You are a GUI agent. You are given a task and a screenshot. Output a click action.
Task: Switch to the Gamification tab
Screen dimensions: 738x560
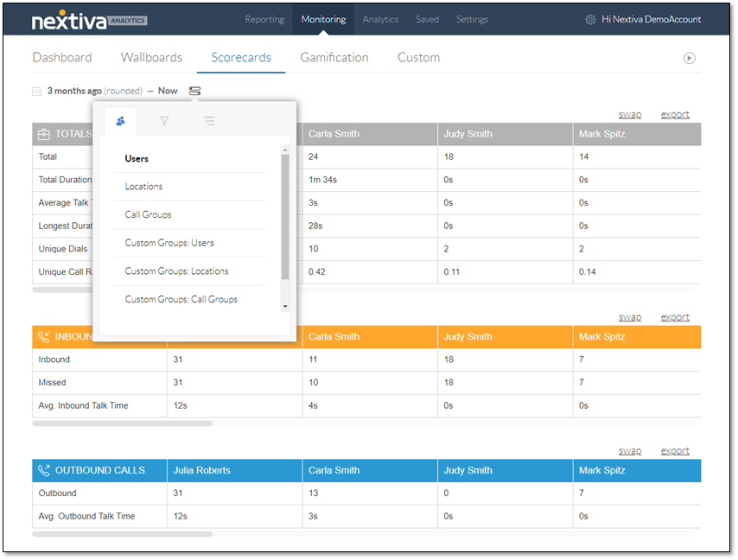334,57
